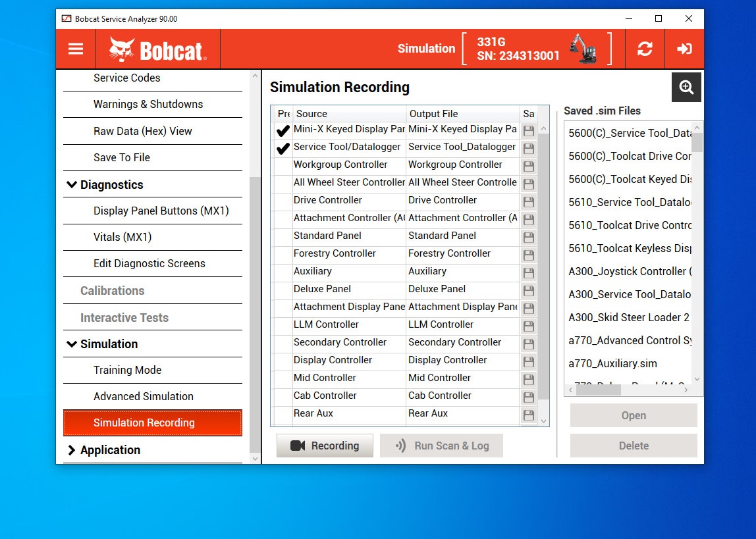Click the Open button under Saved .sim Files

coord(633,415)
